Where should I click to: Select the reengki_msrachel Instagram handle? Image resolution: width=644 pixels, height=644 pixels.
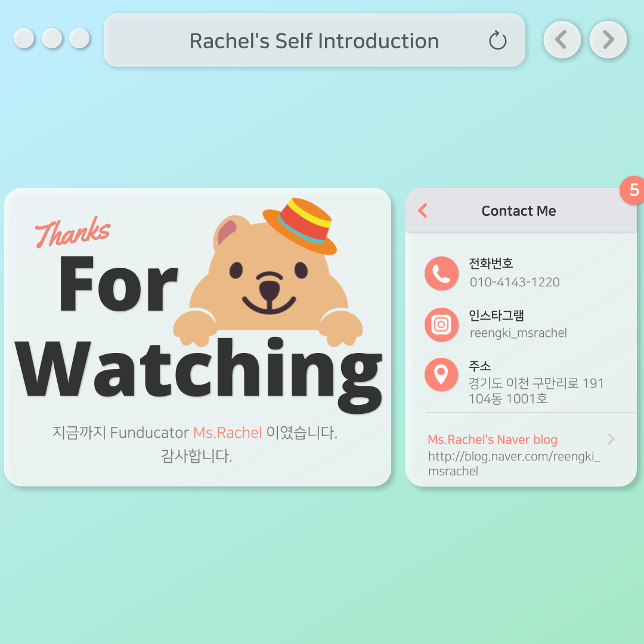[x=518, y=333]
